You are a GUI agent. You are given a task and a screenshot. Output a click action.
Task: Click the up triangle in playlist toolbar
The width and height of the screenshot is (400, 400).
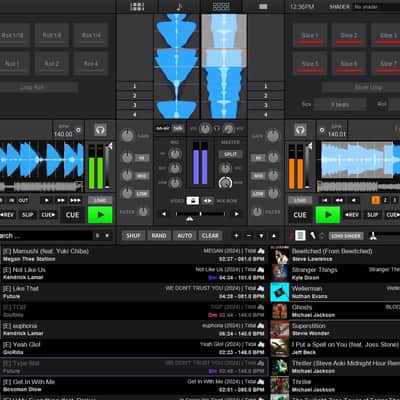pos(274,236)
